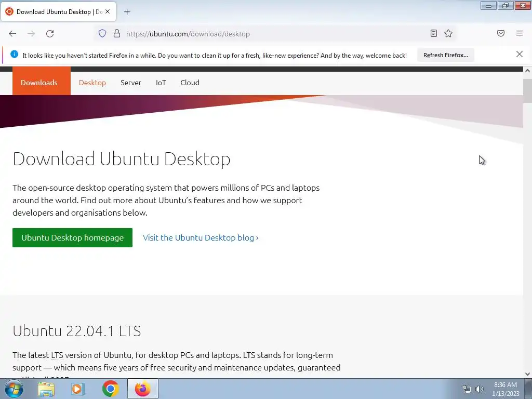Viewport: 532px width, 399px height.
Task: Open the Cloud navigation tab
Action: pyautogui.click(x=190, y=83)
